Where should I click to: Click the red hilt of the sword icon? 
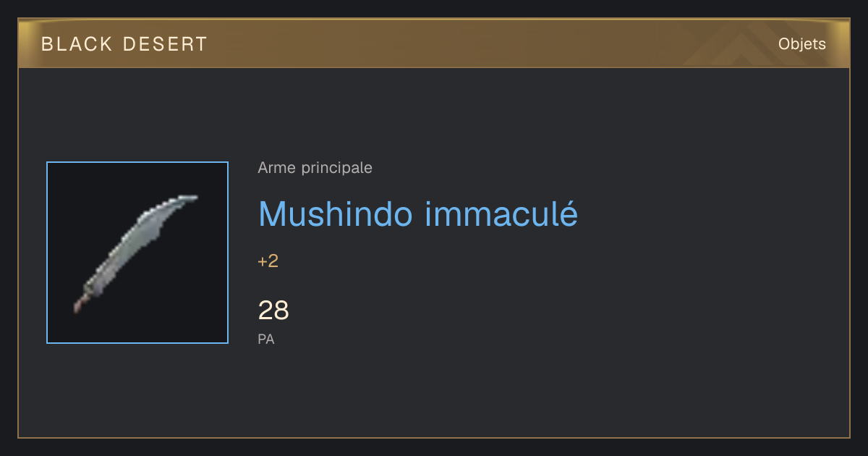(80, 305)
